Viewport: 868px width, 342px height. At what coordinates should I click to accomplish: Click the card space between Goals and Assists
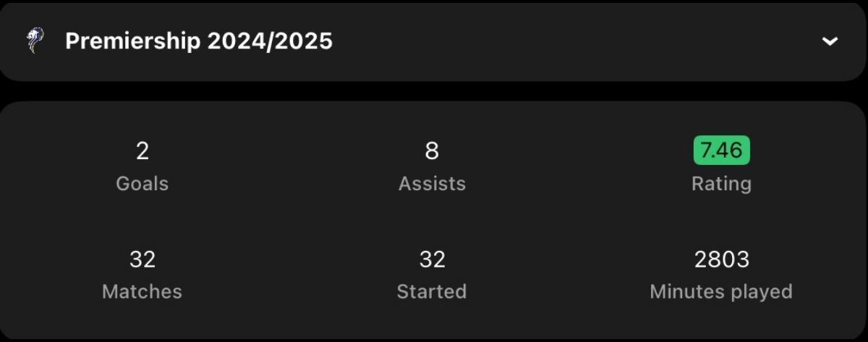point(287,166)
